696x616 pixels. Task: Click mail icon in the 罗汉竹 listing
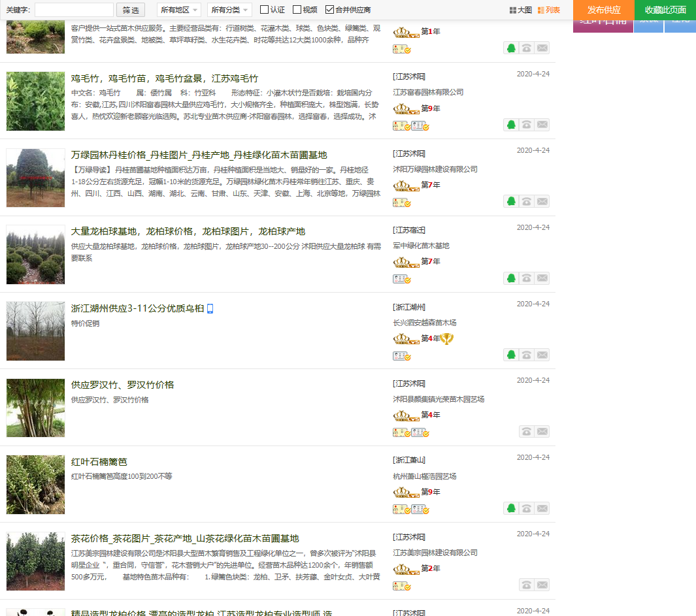pyautogui.click(x=542, y=431)
